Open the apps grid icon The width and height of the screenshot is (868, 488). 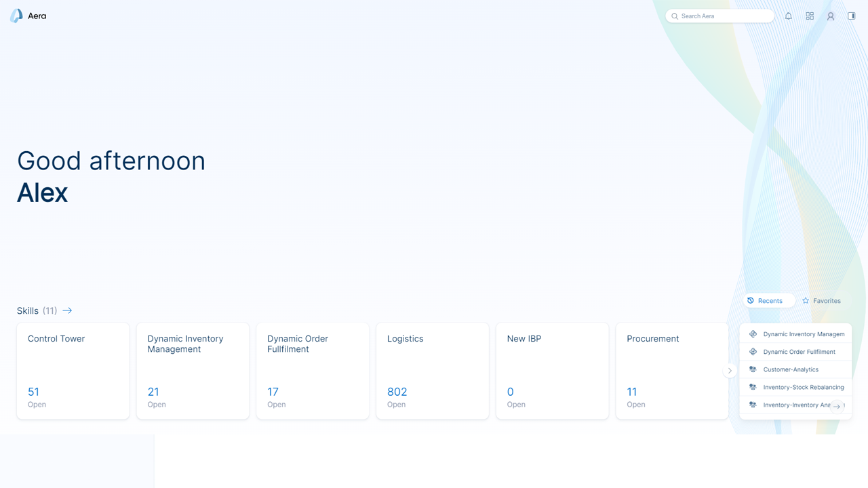[x=810, y=16]
